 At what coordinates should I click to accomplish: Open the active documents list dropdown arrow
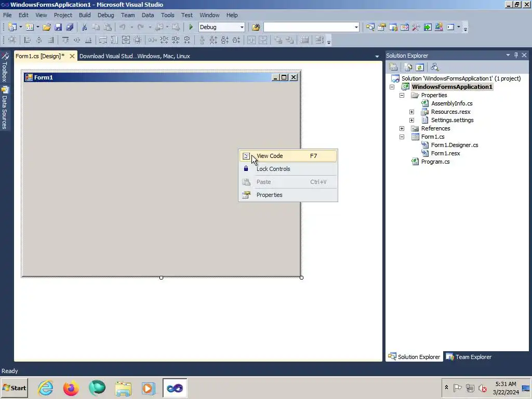click(377, 56)
